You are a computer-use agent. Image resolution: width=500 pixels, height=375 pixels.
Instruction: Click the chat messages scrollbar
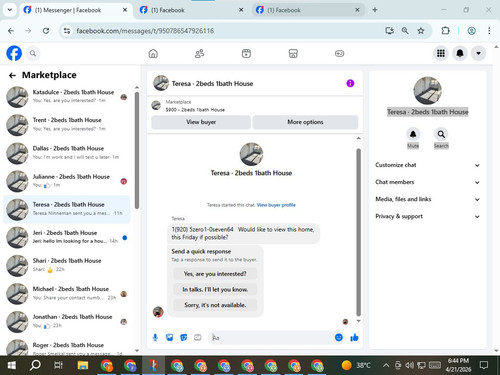(x=359, y=232)
